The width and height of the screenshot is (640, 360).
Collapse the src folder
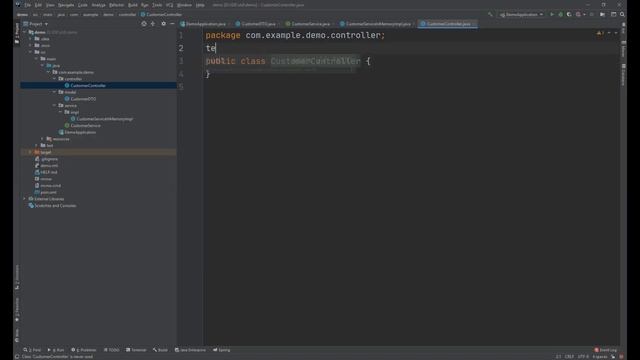31,52
